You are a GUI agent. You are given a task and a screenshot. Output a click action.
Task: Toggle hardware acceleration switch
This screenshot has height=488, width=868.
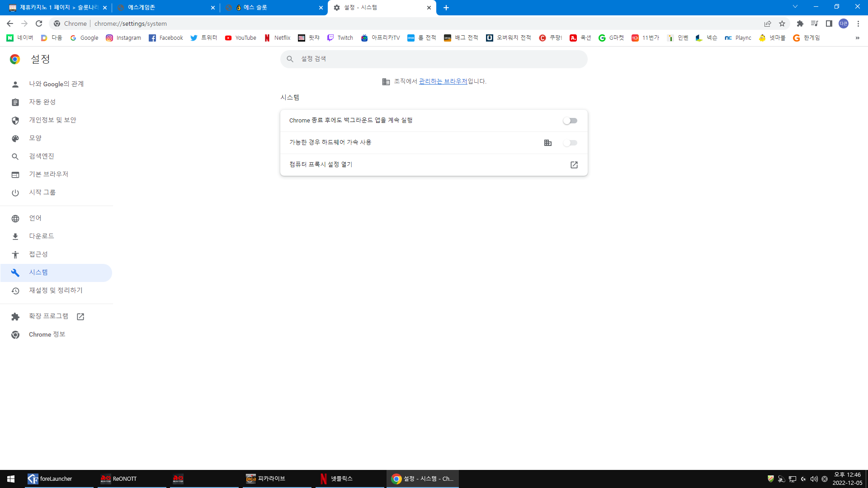[570, 143]
